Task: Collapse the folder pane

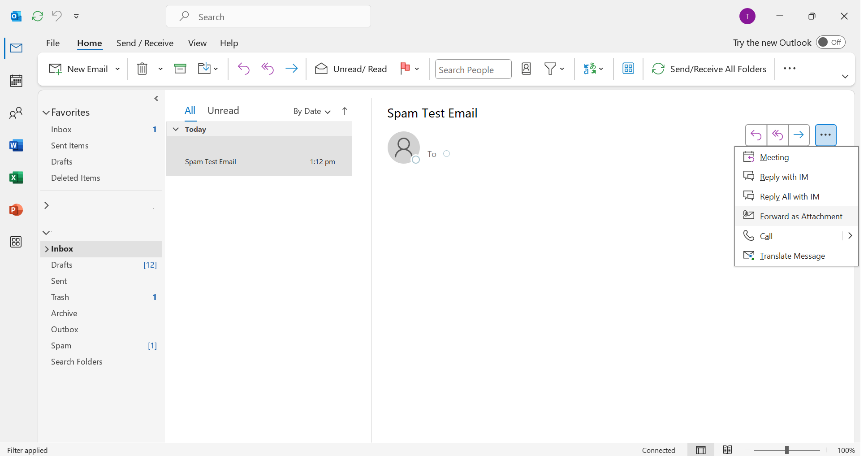Action: coord(156,99)
